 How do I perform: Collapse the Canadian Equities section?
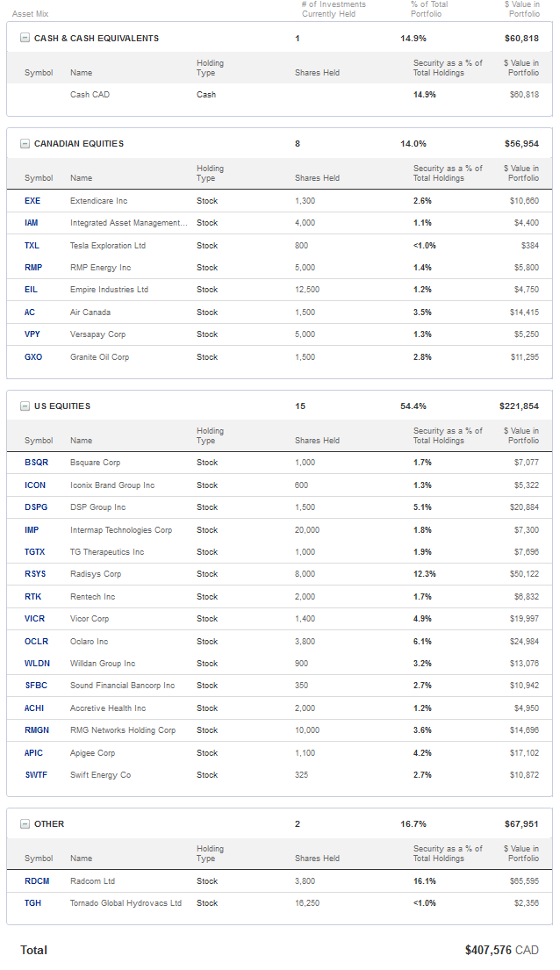click(x=25, y=144)
